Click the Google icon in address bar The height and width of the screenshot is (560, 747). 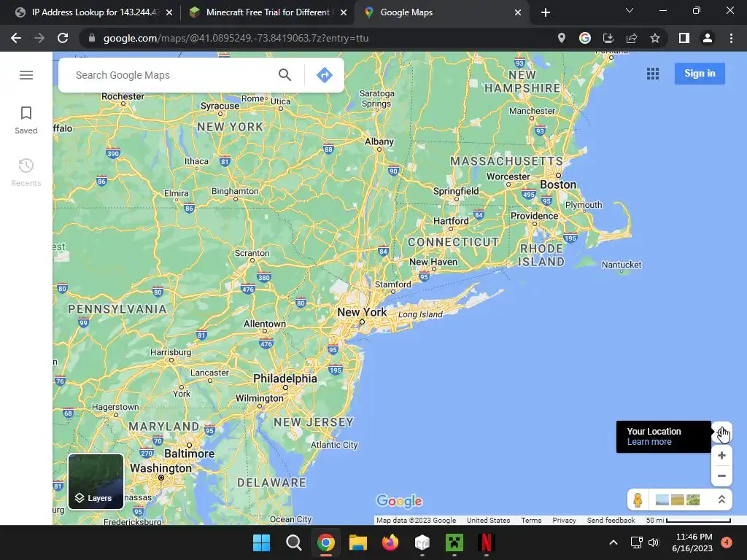click(x=585, y=38)
